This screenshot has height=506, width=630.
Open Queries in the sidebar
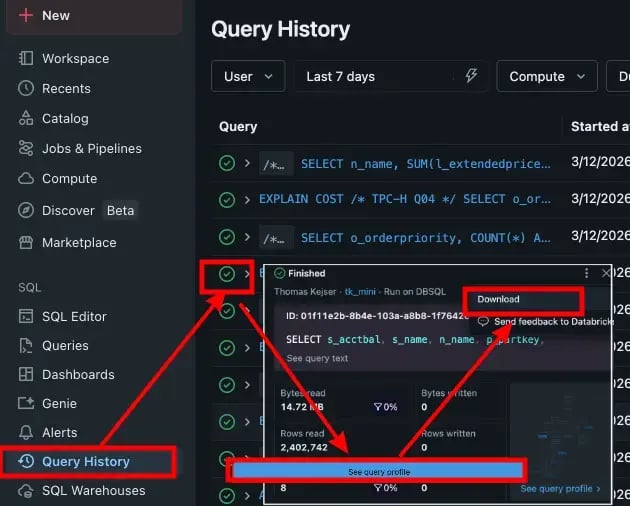pyautogui.click(x=65, y=346)
